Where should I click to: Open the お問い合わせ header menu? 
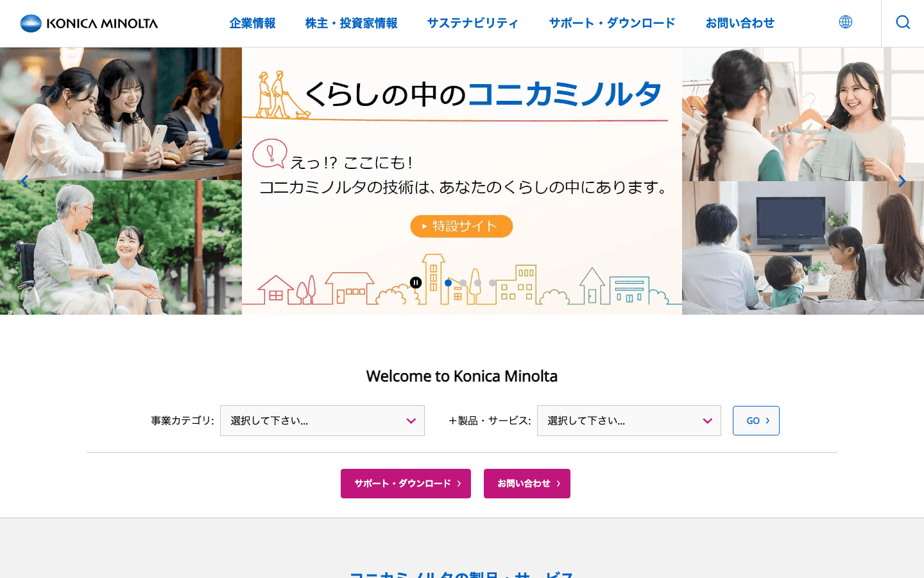[740, 23]
